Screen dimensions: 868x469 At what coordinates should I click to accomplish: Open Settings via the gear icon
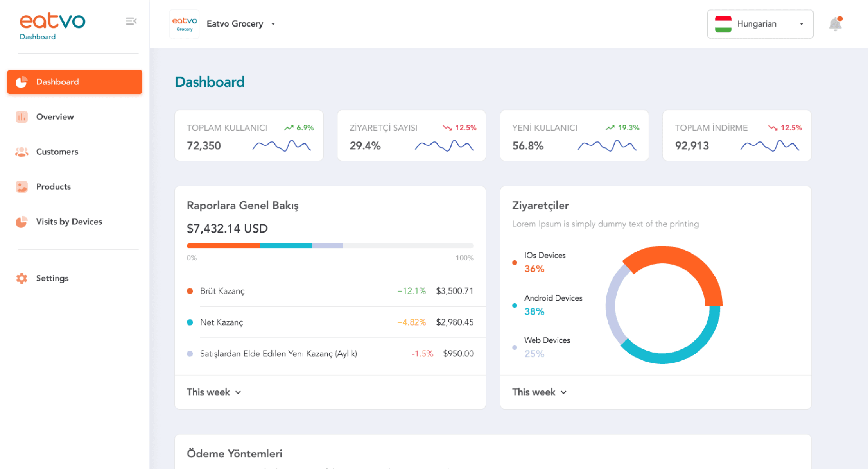tap(22, 278)
